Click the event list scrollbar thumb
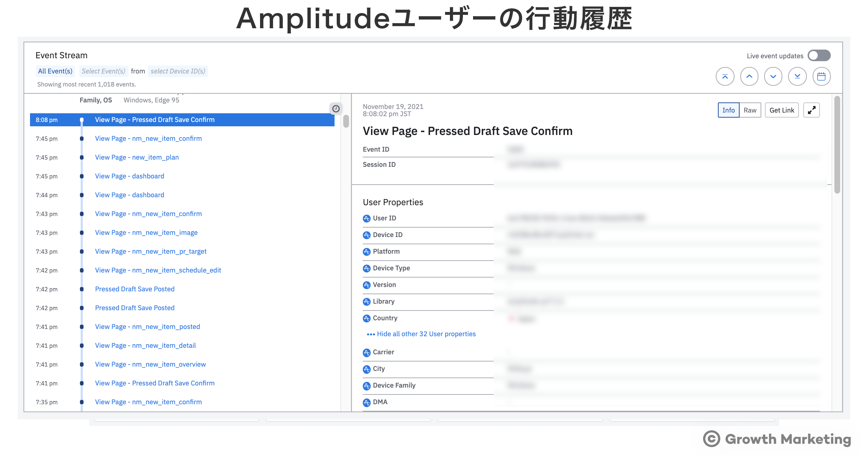The width and height of the screenshot is (868, 456). (x=346, y=121)
